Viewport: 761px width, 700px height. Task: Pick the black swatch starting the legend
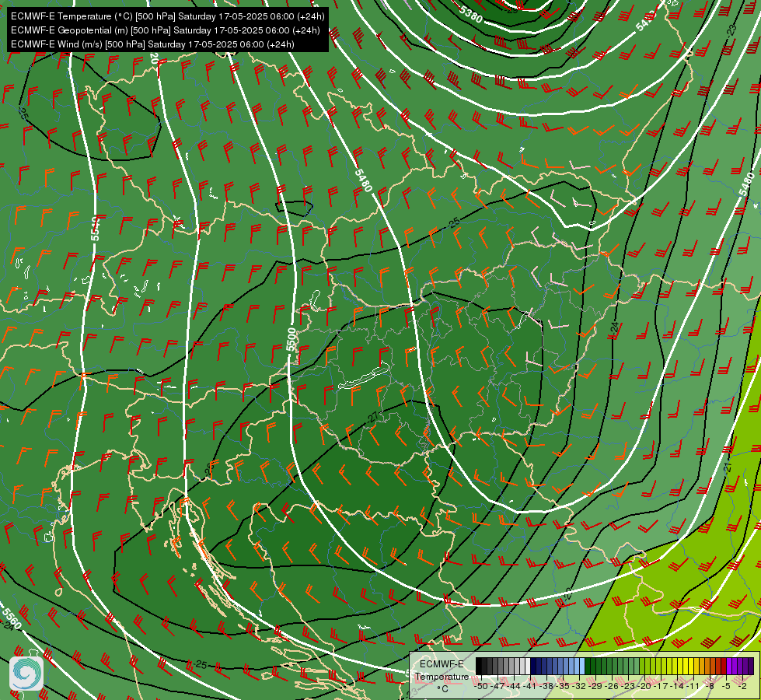click(478, 666)
